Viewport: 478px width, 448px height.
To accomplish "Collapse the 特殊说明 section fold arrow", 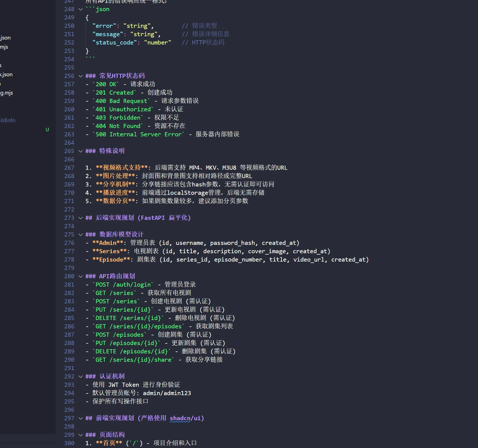I will tap(81, 151).
